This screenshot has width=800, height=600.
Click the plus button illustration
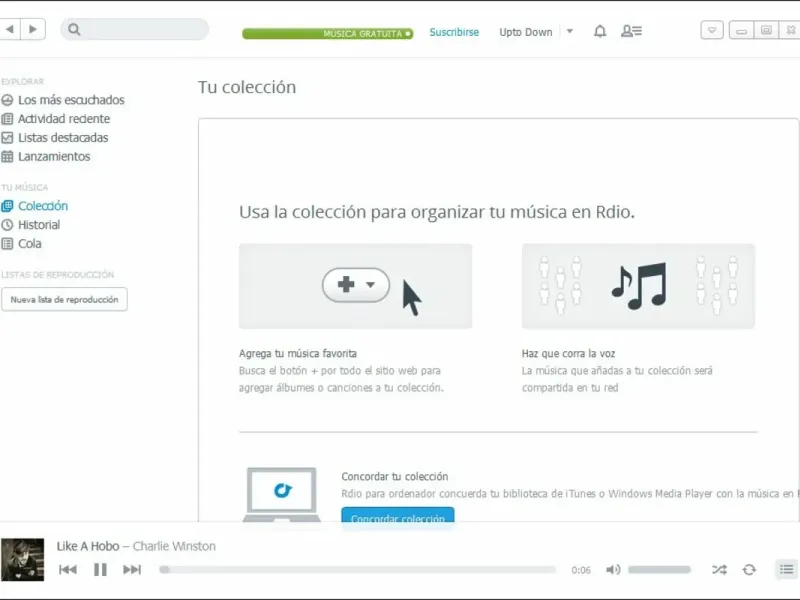coord(356,285)
